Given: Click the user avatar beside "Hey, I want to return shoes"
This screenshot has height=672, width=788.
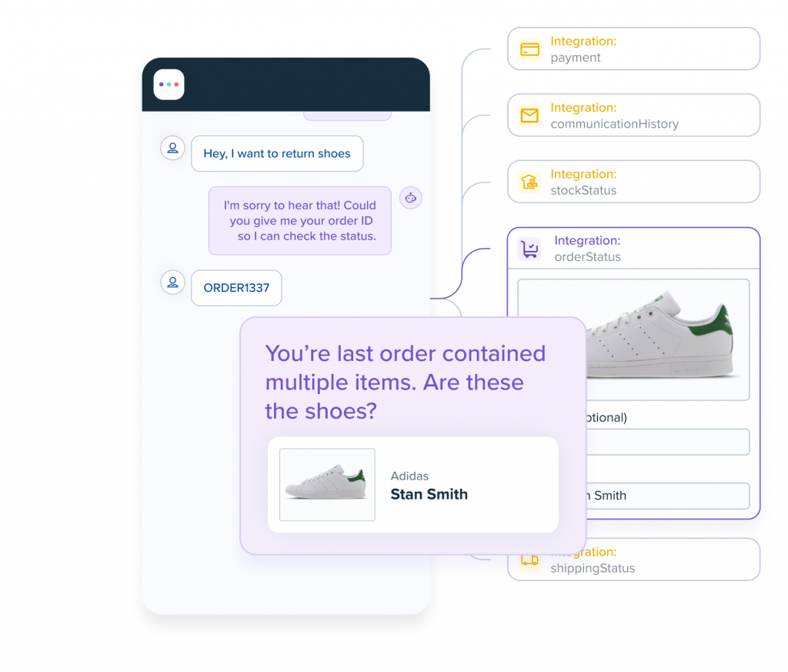Looking at the screenshot, I should [172, 149].
